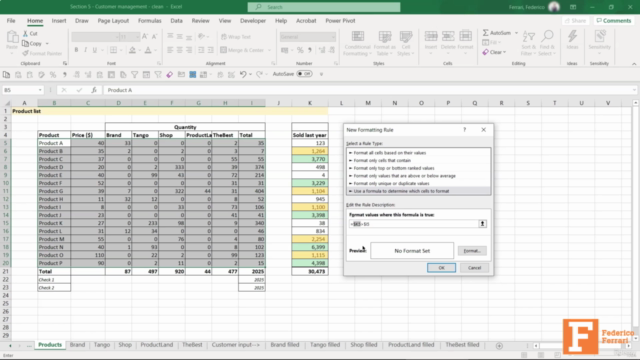Click the Insert Function fx icon
This screenshot has width=640, height=360.
pyautogui.click(x=94, y=90)
